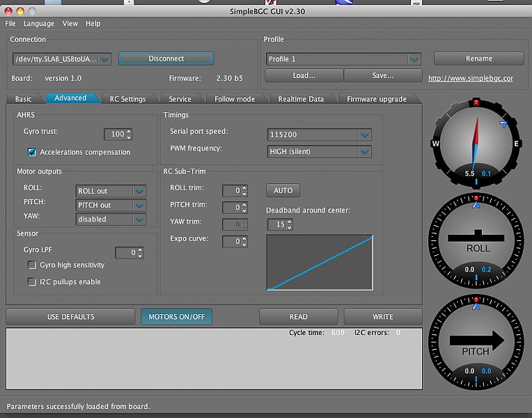The width and height of the screenshot is (532, 418).
Task: Click the Save... profile button
Action: [383, 75]
